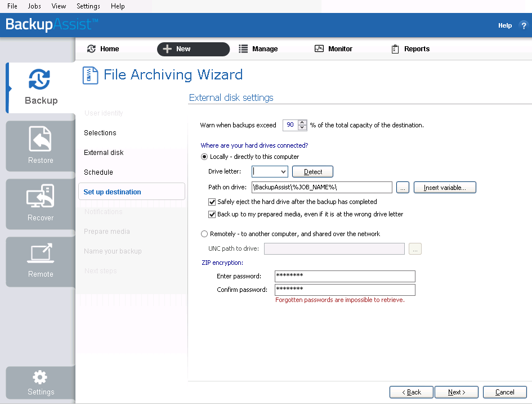Click the User identity wizard step

pos(104,113)
